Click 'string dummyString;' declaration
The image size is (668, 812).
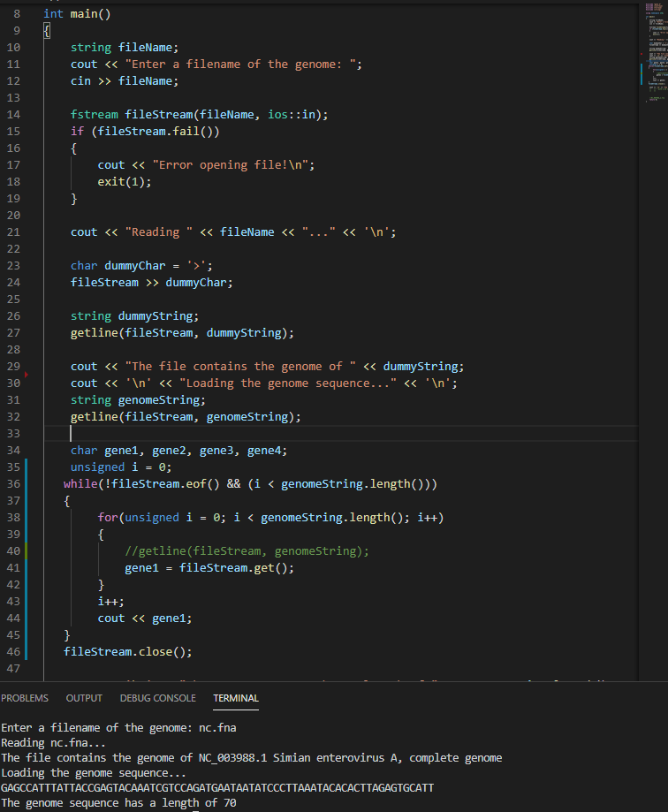coord(134,316)
